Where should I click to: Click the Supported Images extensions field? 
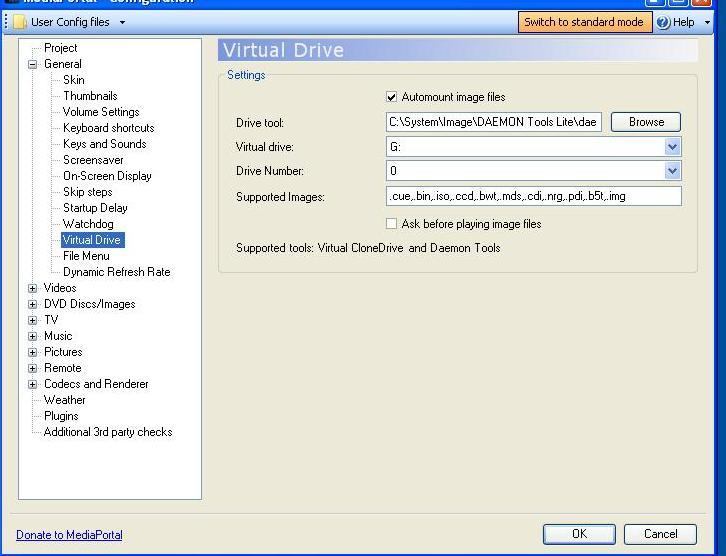[x=533, y=196]
